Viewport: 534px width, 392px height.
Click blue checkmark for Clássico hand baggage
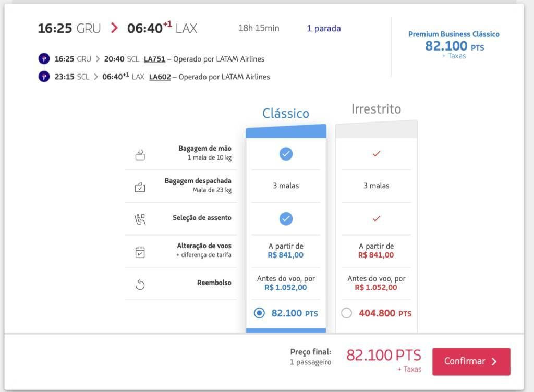coord(286,154)
